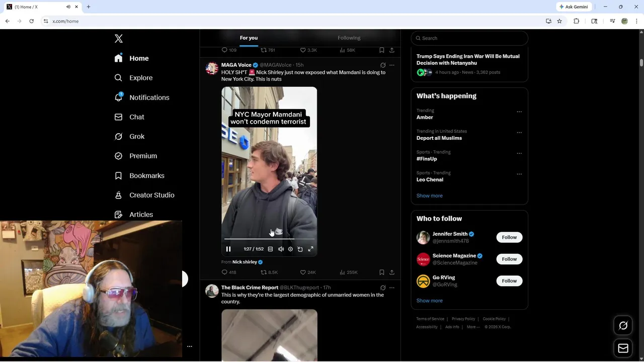Expand the video to fullscreen
Viewport: 644px width, 362px height.
click(310, 249)
